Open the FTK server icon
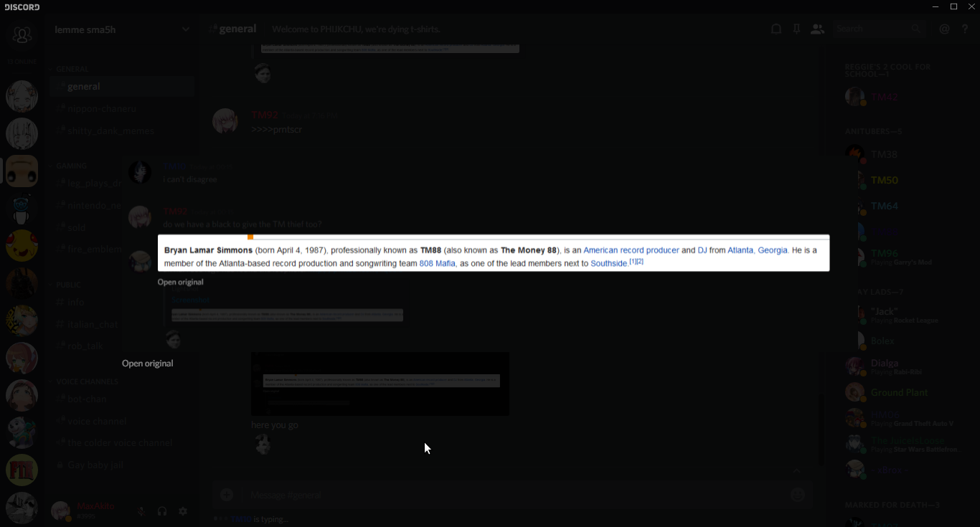 click(x=22, y=470)
